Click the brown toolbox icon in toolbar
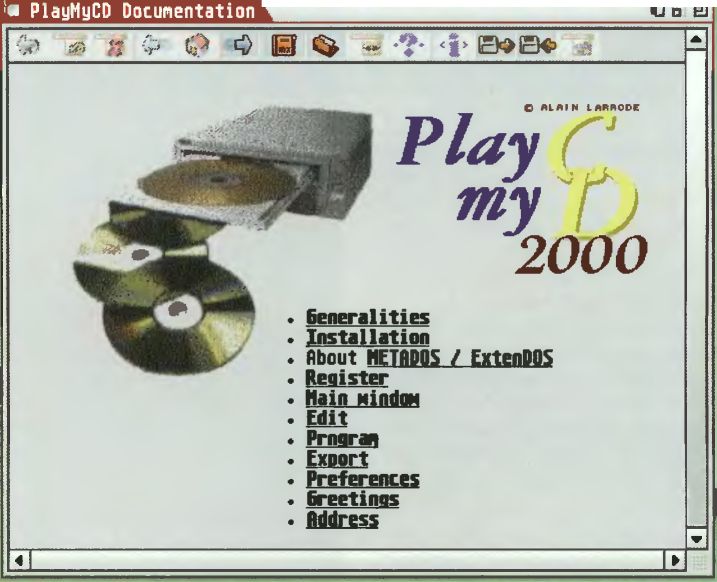Screen dimensions: 717x582 click(x=320, y=45)
